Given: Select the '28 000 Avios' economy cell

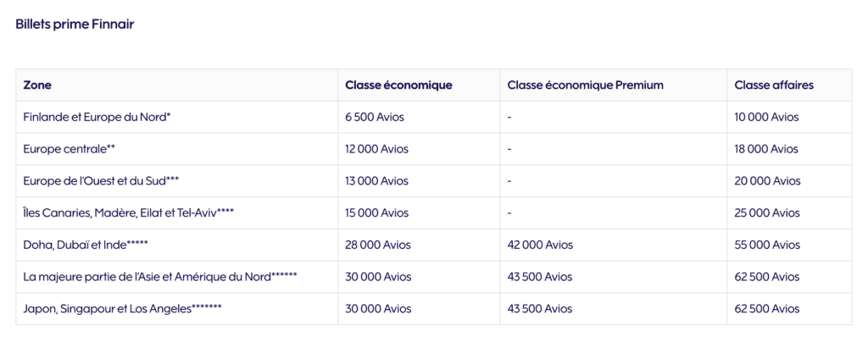Looking at the screenshot, I should pyautogui.click(x=377, y=245).
